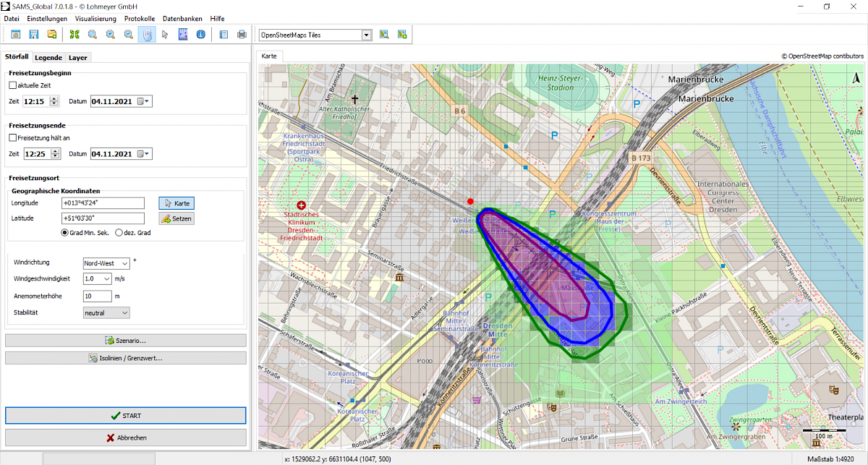Viewport: 868px width, 465px height.
Task: Select the 'dez. Grad' radio button
Action: click(x=119, y=233)
